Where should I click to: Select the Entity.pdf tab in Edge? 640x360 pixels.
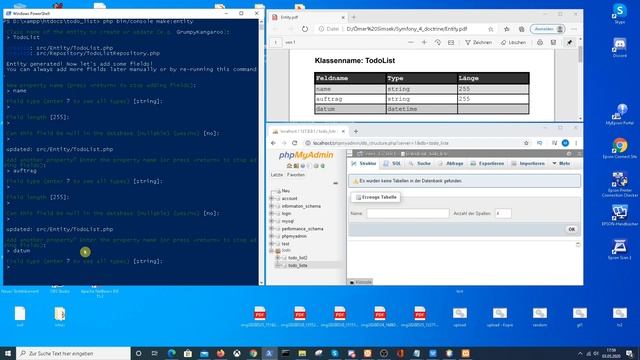[308, 17]
